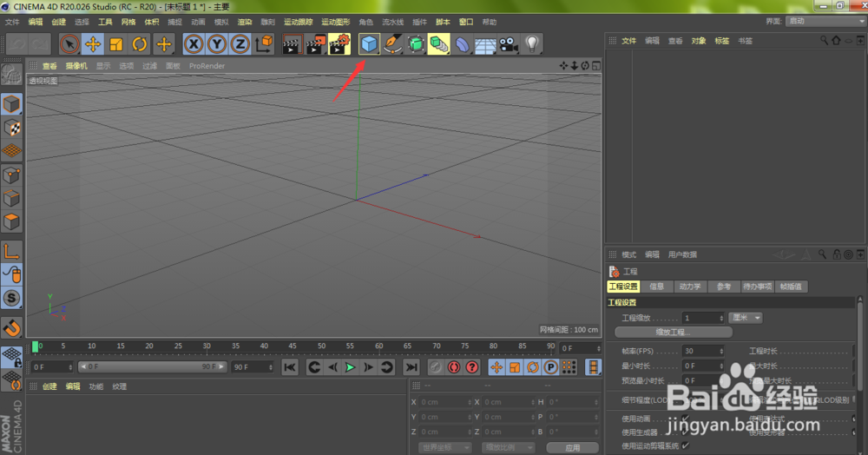Toggle Parameter (P) keyframe recording

click(x=550, y=367)
